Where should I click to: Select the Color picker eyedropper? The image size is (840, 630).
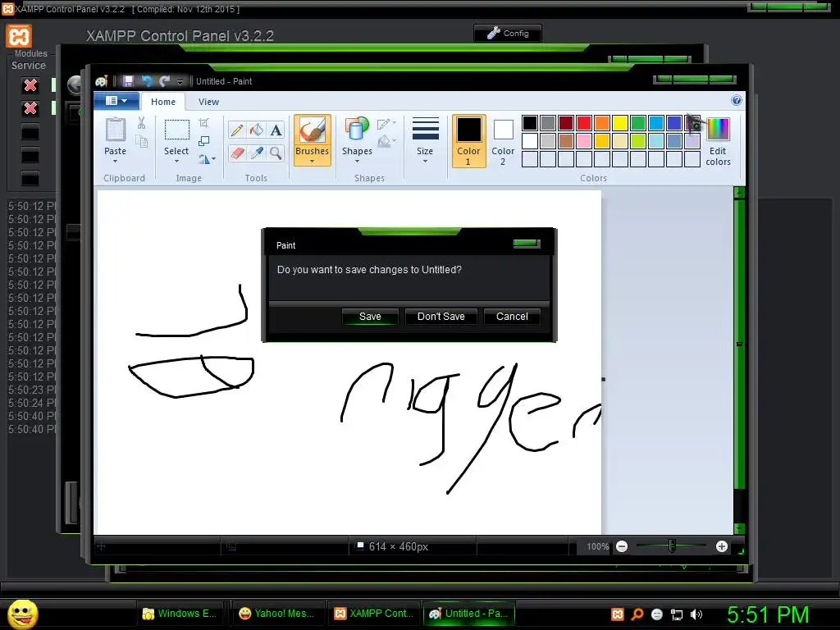tap(257, 153)
